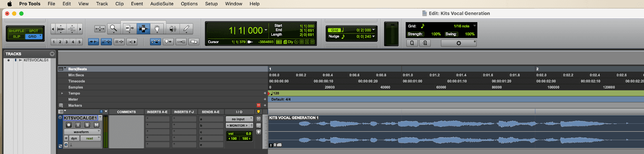Open the File menu

click(x=52, y=4)
